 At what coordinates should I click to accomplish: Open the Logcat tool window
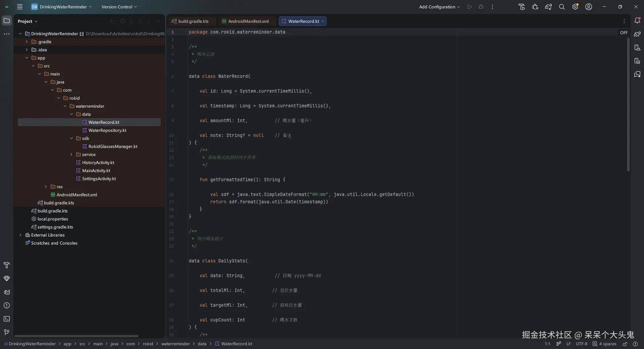7,292
